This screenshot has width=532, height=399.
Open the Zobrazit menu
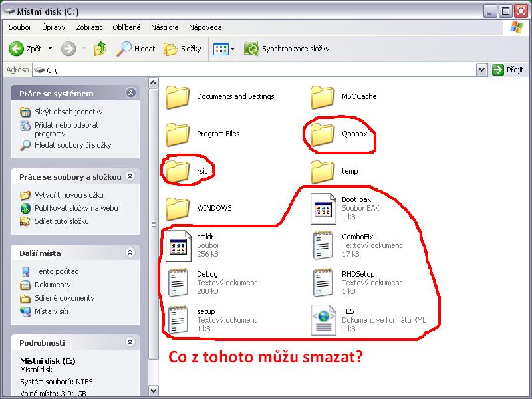pos(89,27)
